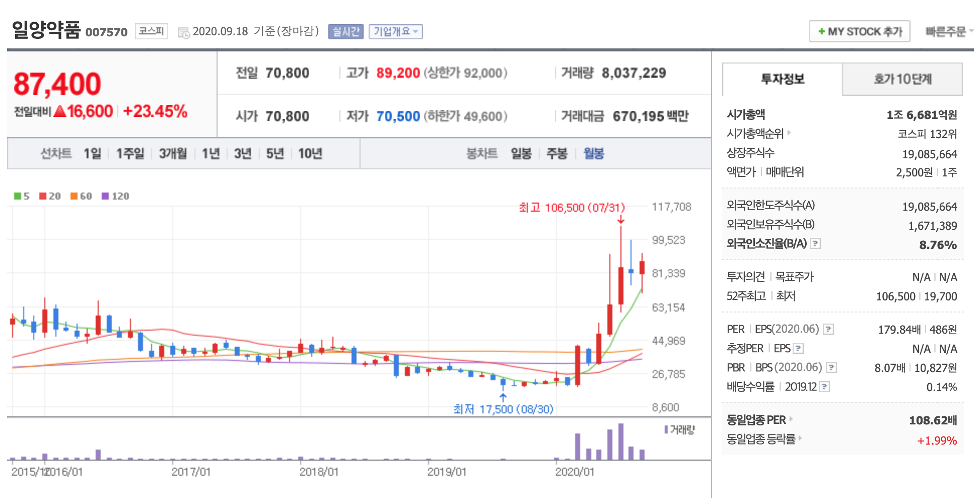Click the 전일 value 70,800
980x498 pixels.
tap(287, 73)
